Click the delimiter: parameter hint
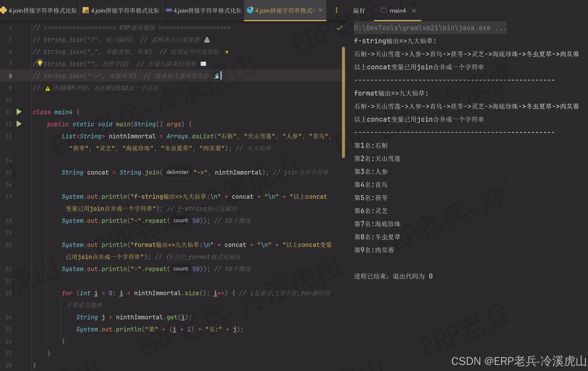Image resolution: width=588 pixels, height=371 pixels. [178, 172]
